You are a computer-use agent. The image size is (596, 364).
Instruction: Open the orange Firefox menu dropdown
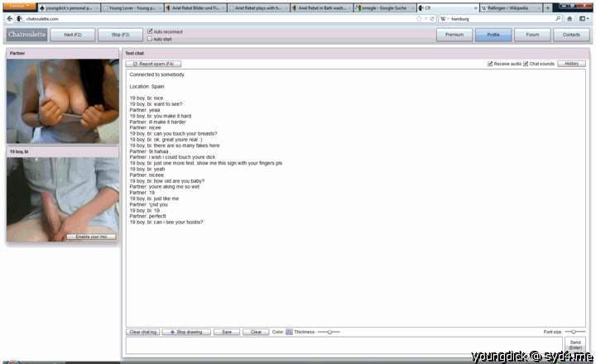(x=17, y=6)
